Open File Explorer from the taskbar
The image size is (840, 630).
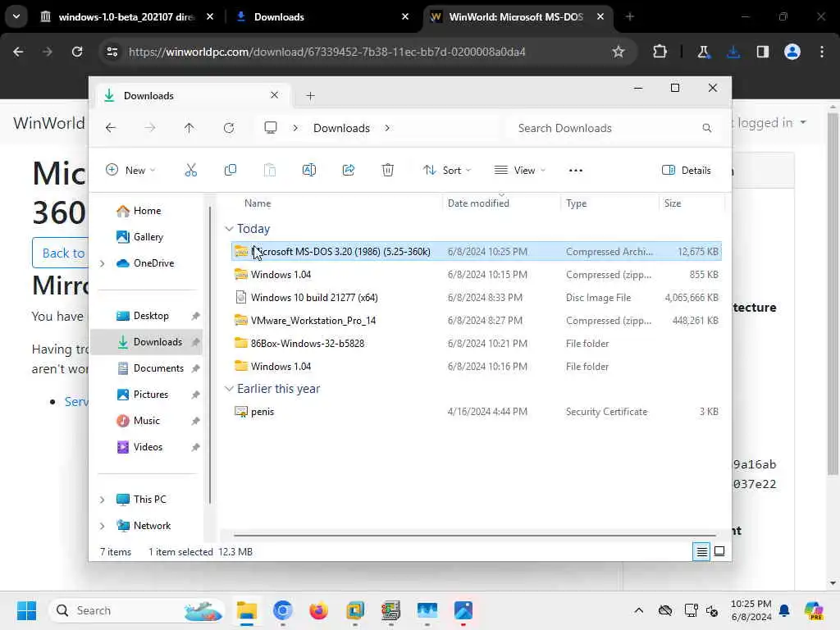point(247,610)
